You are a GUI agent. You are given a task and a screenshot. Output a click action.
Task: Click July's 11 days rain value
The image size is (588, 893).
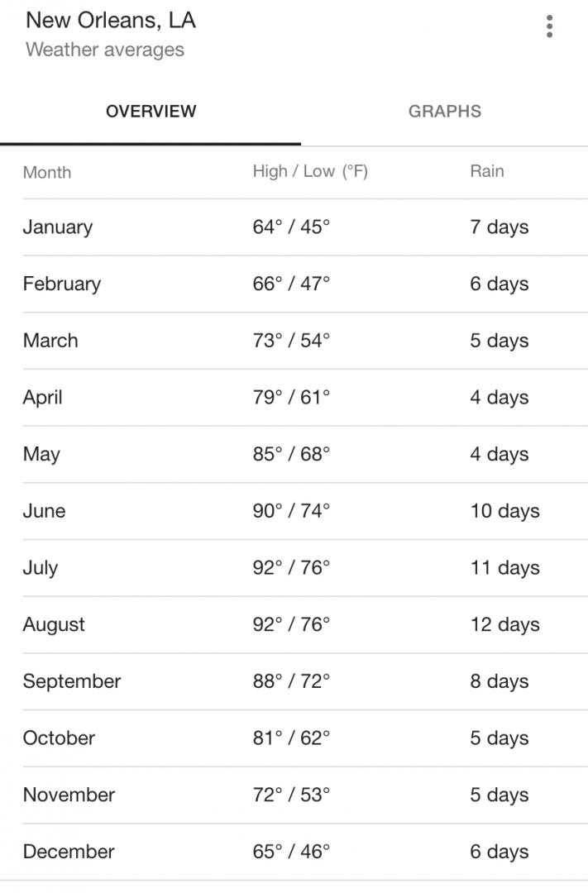click(504, 568)
